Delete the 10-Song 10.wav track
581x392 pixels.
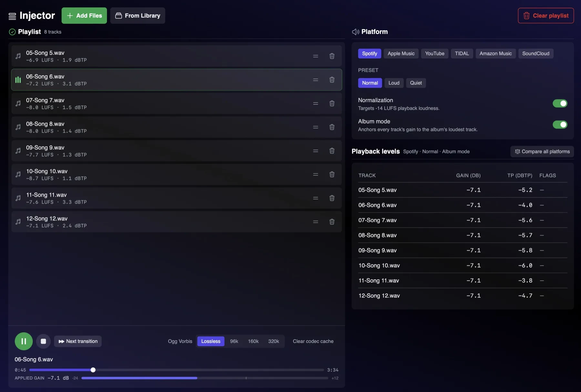click(332, 174)
